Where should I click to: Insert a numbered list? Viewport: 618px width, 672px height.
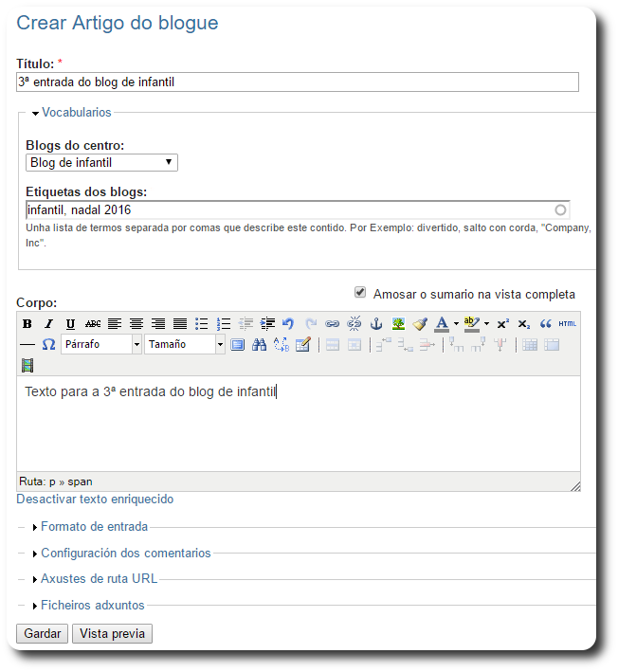coord(224,323)
